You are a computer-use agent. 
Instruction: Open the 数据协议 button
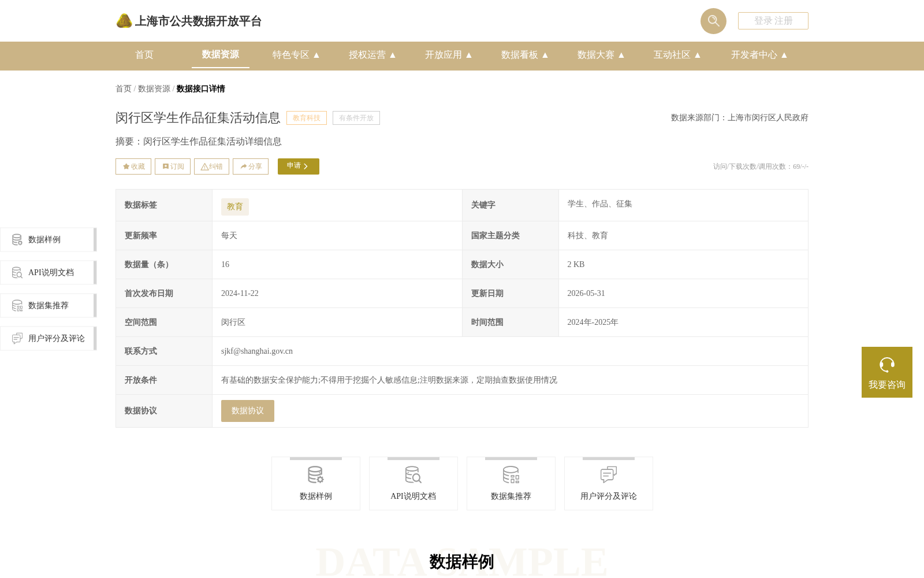[248, 411]
